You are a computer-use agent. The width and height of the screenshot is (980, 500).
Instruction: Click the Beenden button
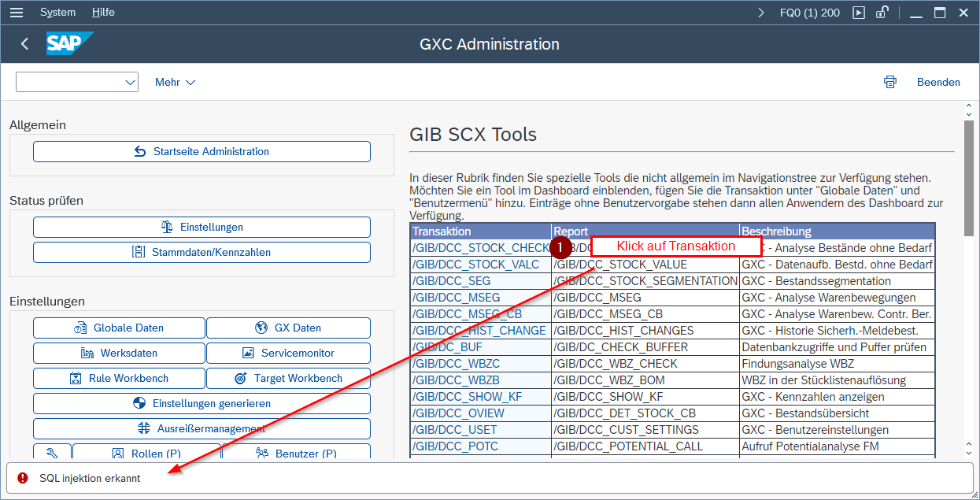pos(938,82)
